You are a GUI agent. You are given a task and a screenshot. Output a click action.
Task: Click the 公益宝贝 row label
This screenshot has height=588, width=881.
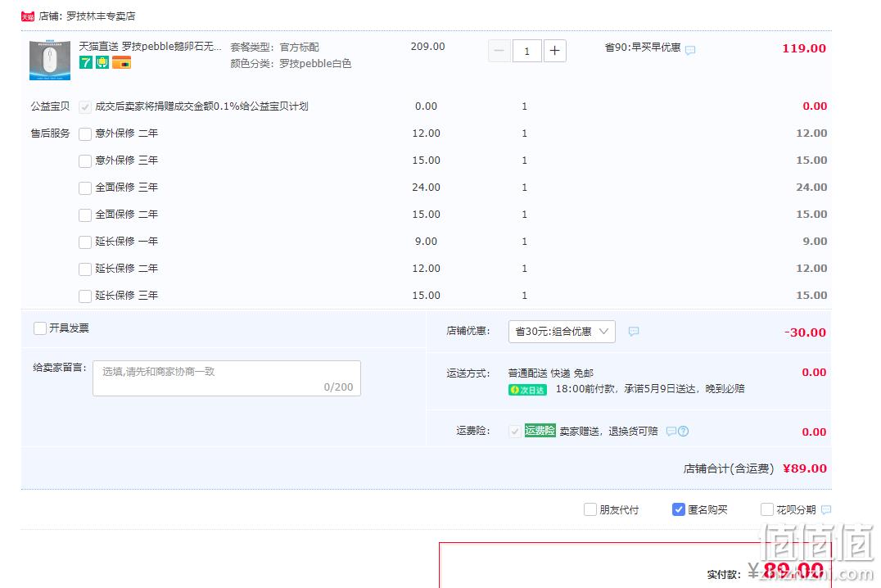[50, 106]
